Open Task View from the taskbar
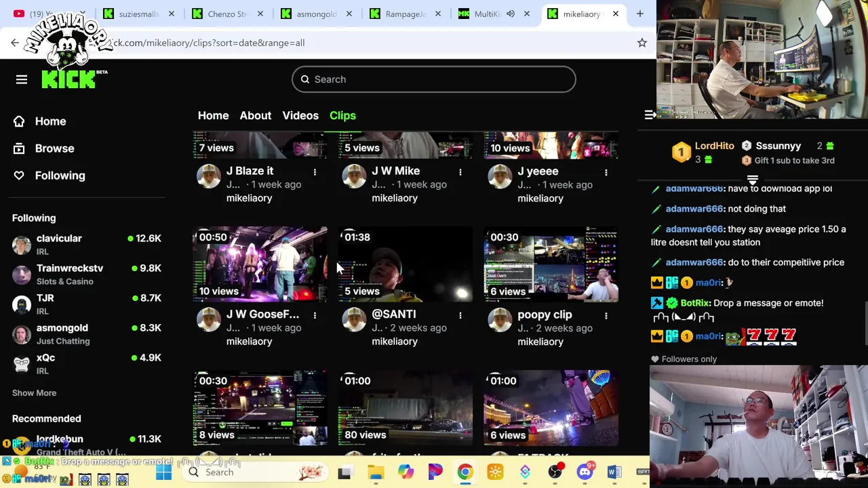Image resolution: width=868 pixels, height=488 pixels. [x=344, y=472]
